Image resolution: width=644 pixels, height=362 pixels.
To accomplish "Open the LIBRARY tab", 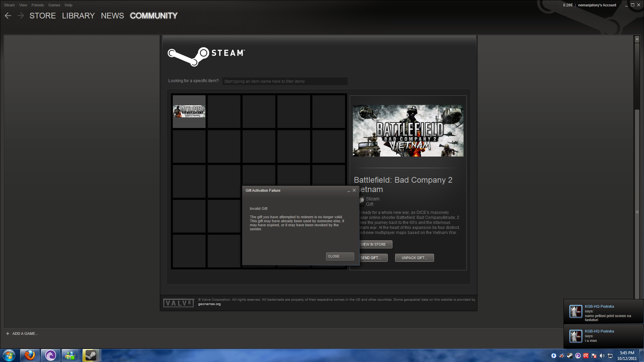I will tap(78, 16).
